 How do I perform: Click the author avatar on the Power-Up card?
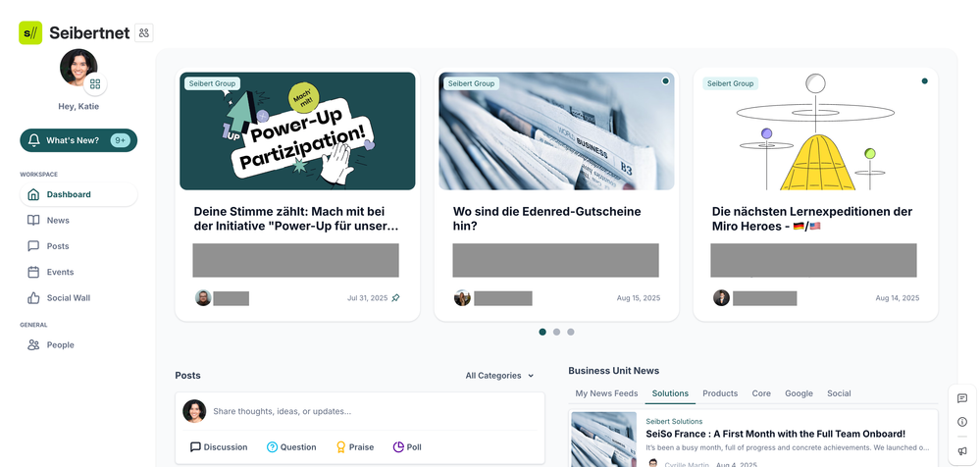[x=203, y=298]
